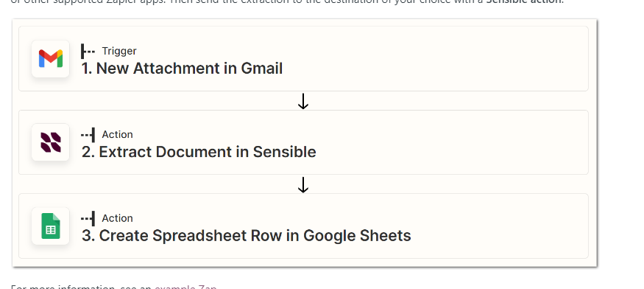644x289 pixels.
Task: Click the Sensible app logo icon
Action: [x=51, y=142]
